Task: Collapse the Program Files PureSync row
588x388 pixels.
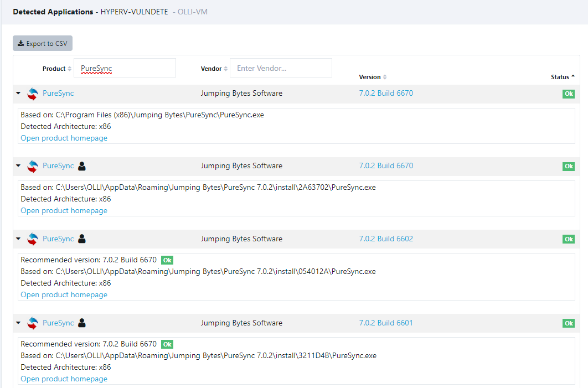Action: pyautogui.click(x=18, y=93)
